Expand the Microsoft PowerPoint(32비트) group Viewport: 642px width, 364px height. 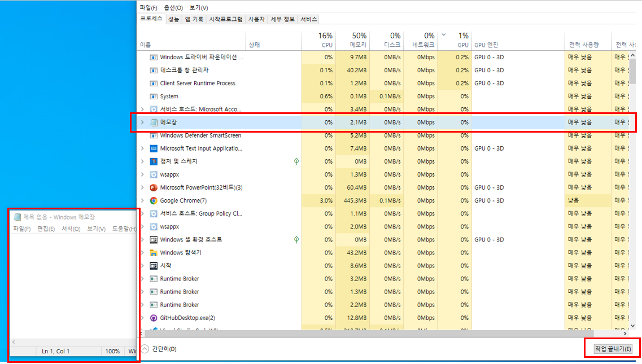[x=142, y=187]
